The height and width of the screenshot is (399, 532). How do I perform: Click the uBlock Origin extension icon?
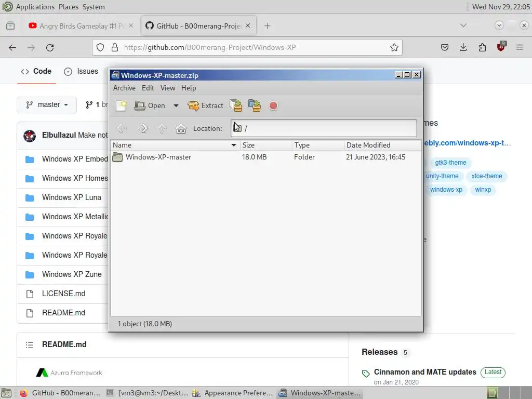click(501, 47)
